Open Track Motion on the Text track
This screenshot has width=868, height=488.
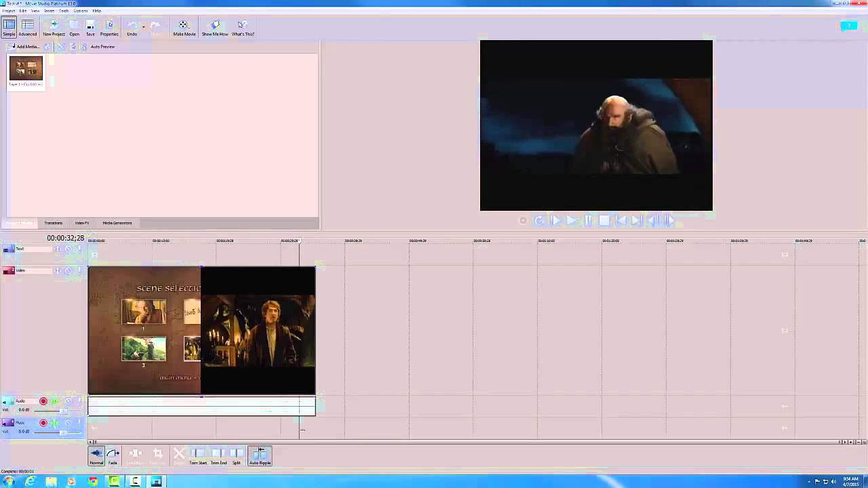point(58,249)
